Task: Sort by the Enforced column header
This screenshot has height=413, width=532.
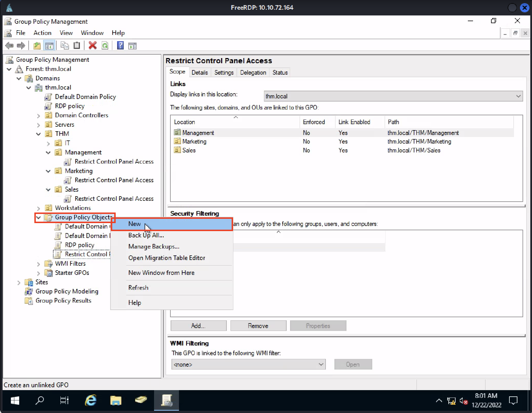Action: point(317,122)
